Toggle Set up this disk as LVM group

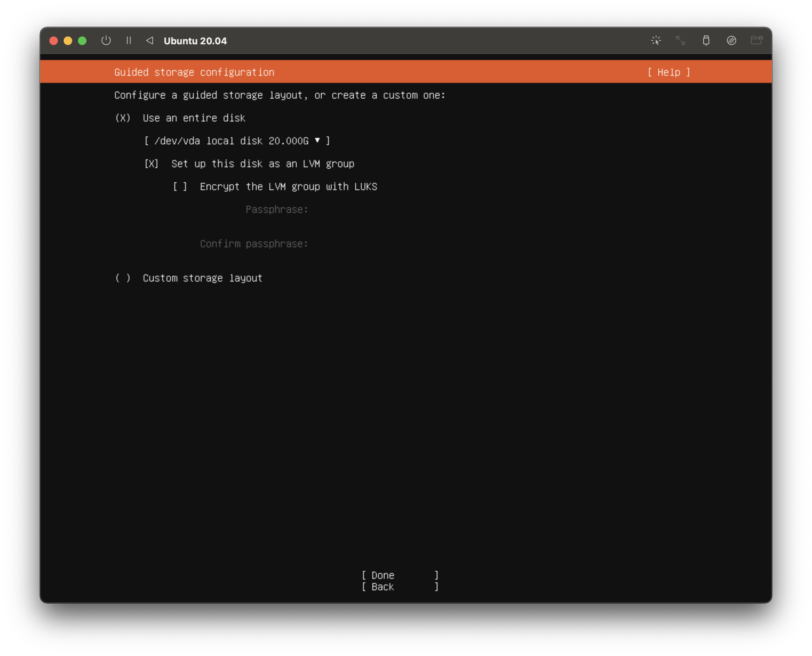[151, 164]
